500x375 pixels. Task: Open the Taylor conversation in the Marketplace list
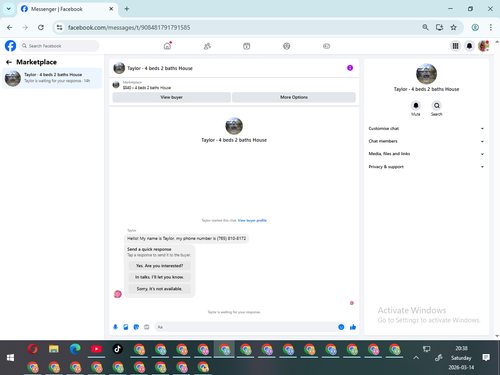tap(52, 78)
